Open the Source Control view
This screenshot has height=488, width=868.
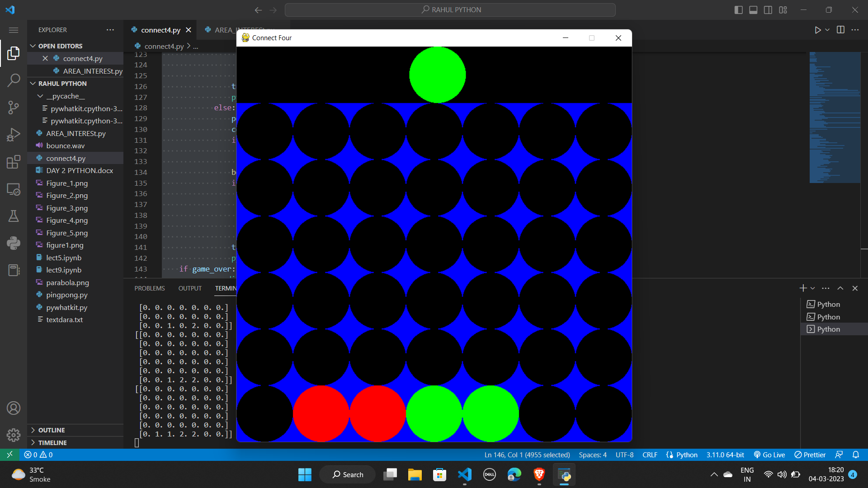point(14,107)
